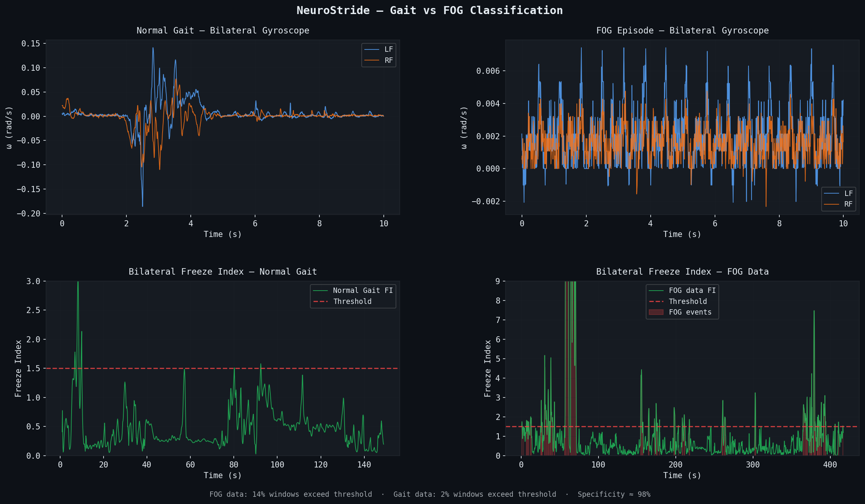Click the Freeze Index y-axis label of Normal Gait plot
This screenshot has width=865, height=504.
pyautogui.click(x=18, y=369)
